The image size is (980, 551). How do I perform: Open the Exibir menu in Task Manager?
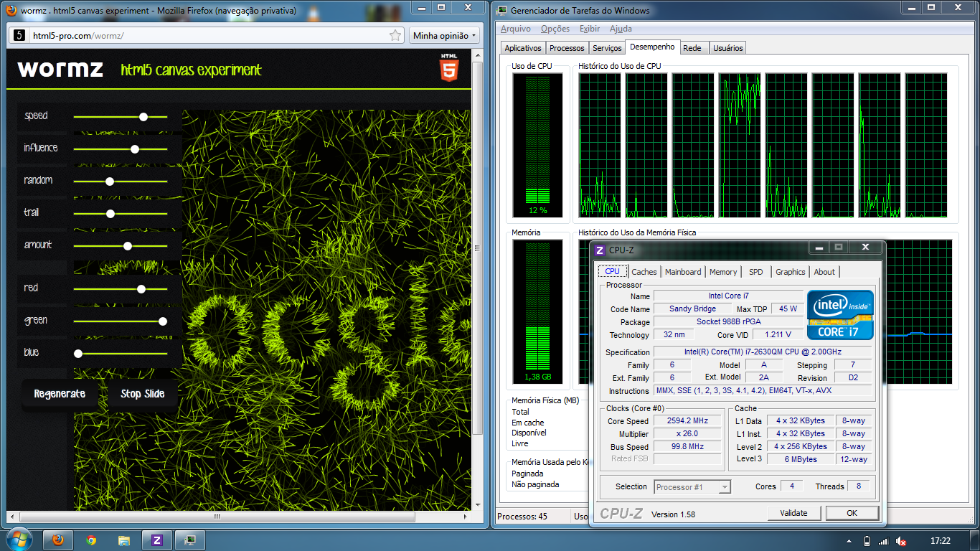coord(589,29)
